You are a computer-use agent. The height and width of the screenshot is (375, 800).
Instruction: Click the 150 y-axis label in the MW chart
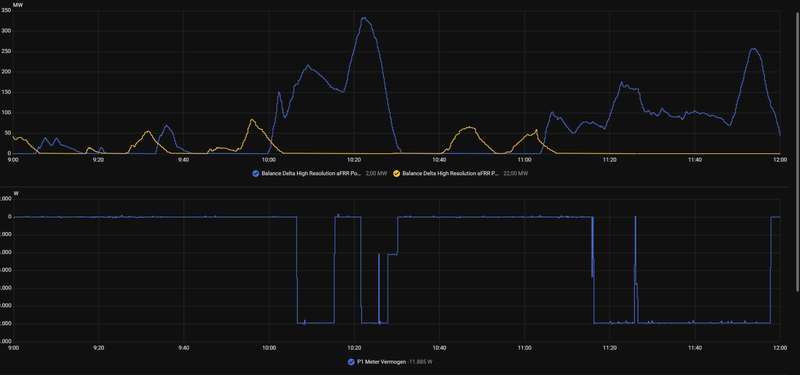tap(6, 92)
